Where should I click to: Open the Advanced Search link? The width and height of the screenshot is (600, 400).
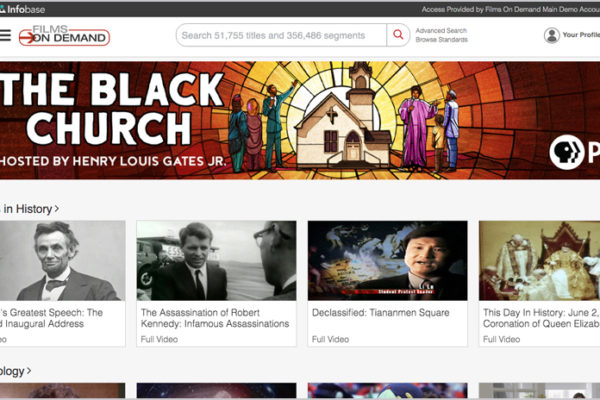pos(441,31)
